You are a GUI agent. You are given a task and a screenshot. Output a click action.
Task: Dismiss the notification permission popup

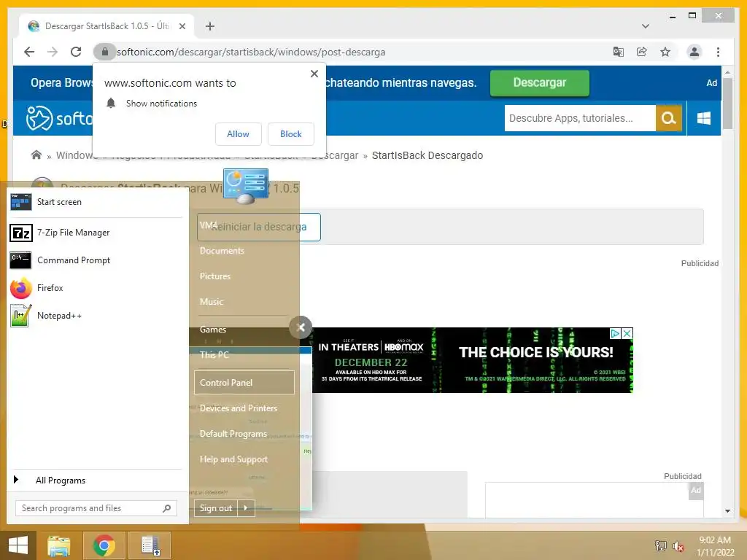[x=314, y=74]
